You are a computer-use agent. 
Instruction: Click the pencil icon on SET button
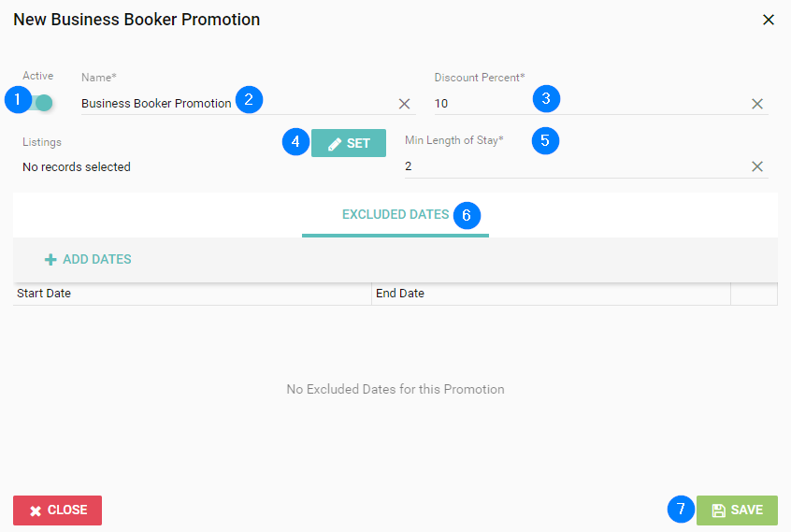[335, 144]
